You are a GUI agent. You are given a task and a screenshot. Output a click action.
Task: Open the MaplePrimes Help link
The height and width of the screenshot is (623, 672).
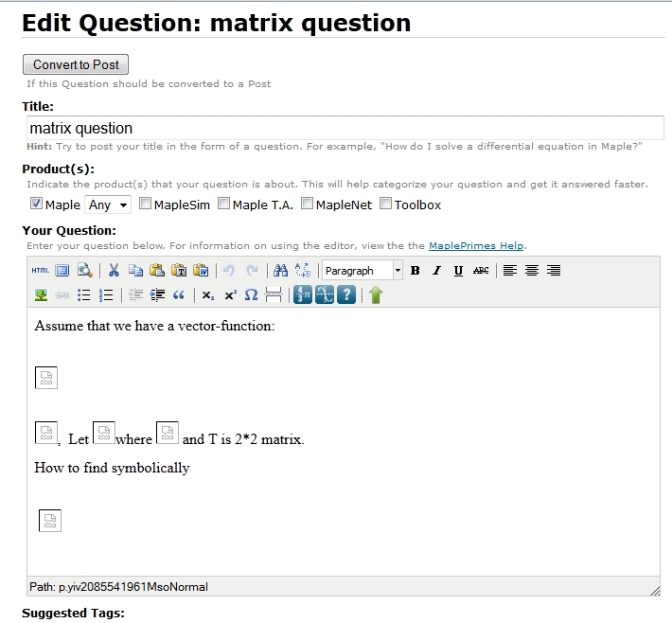pos(476,246)
